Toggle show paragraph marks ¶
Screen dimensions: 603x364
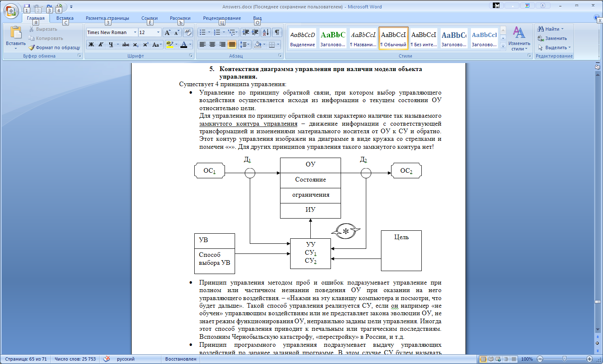pyautogui.click(x=277, y=32)
